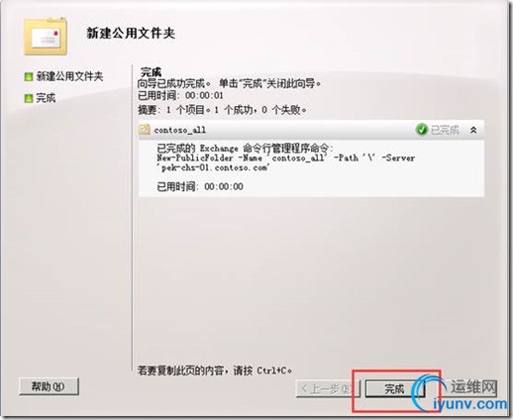Click the 完成 button to close wizard
This screenshot has width=513, height=420.
pos(395,389)
